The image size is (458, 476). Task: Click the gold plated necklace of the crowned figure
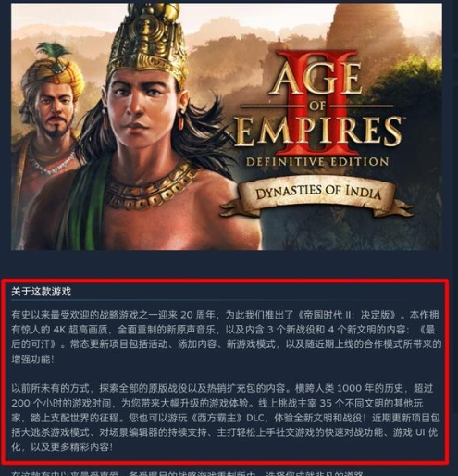[151, 188]
